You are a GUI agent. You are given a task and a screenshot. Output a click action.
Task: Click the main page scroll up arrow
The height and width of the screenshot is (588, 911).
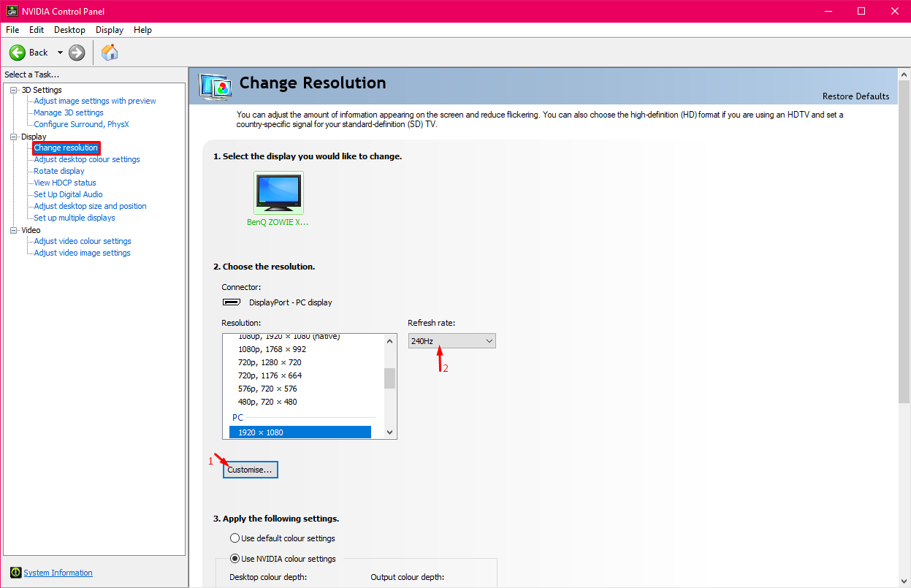coord(904,74)
